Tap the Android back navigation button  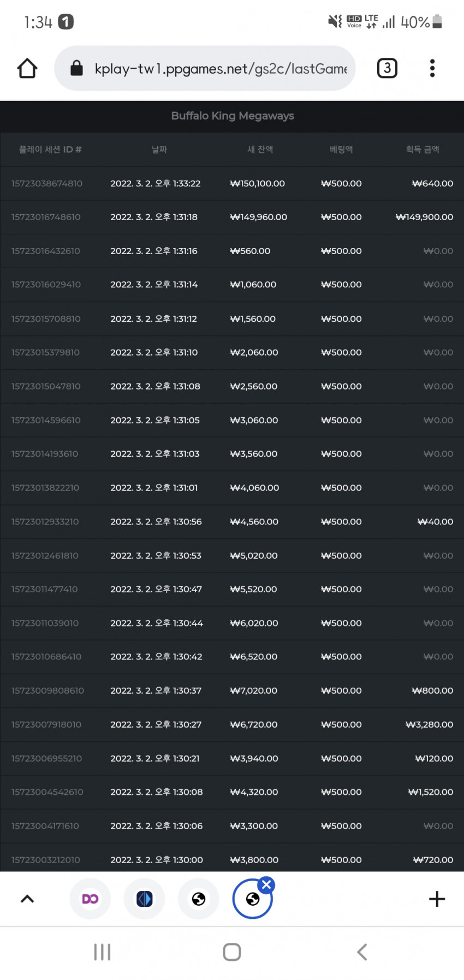[362, 952]
